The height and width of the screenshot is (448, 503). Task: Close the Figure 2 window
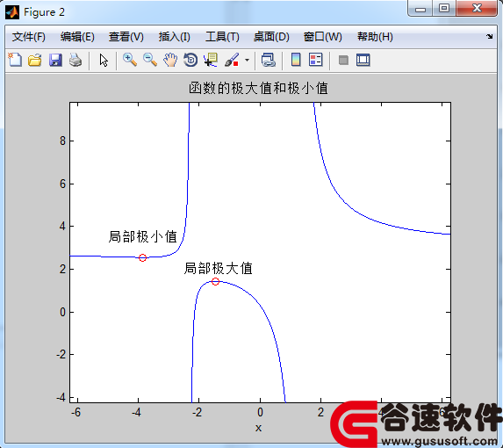click(x=477, y=8)
